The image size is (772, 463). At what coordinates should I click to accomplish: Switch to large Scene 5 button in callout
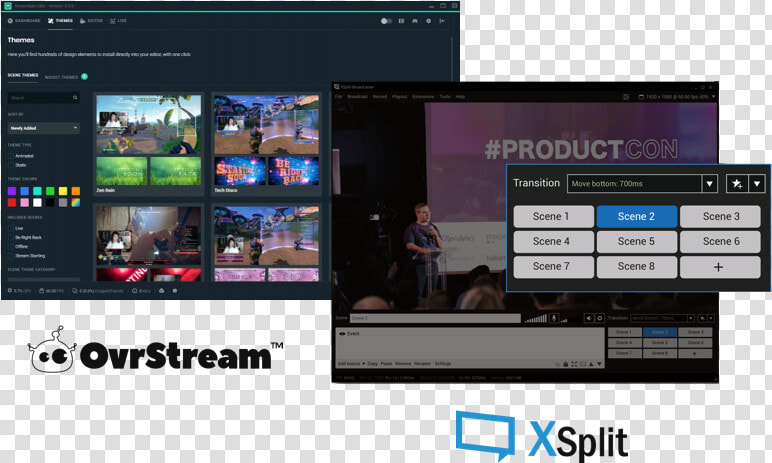[637, 241]
